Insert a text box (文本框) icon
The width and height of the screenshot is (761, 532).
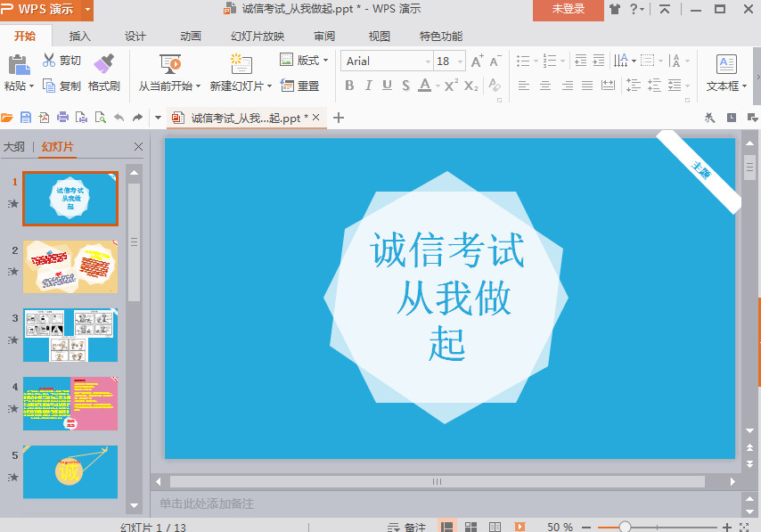pos(726,64)
